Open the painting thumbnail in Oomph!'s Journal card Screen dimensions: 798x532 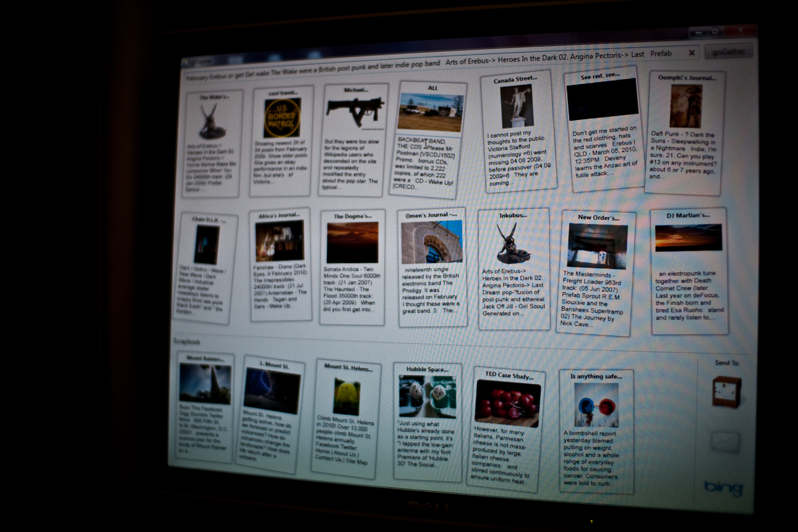tap(686, 106)
